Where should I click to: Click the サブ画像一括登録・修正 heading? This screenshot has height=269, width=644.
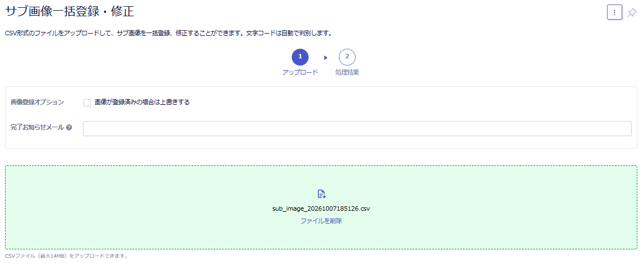pyautogui.click(x=70, y=11)
